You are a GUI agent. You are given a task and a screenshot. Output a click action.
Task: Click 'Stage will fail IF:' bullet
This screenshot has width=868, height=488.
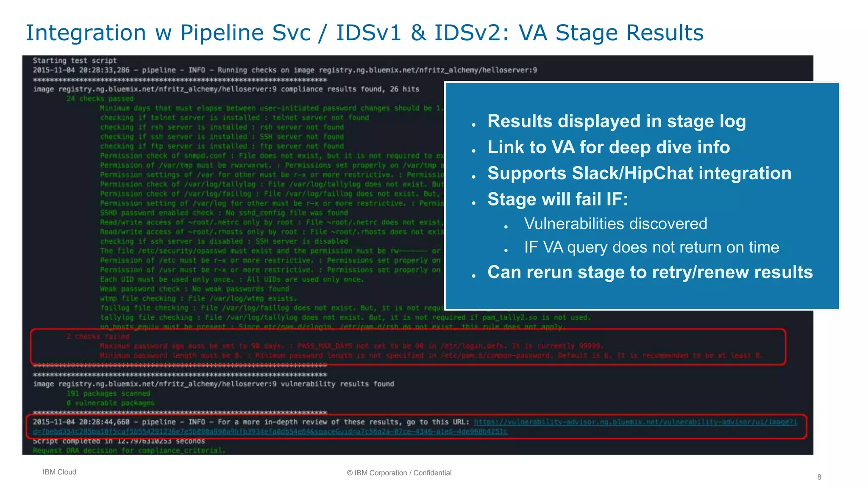(x=557, y=199)
